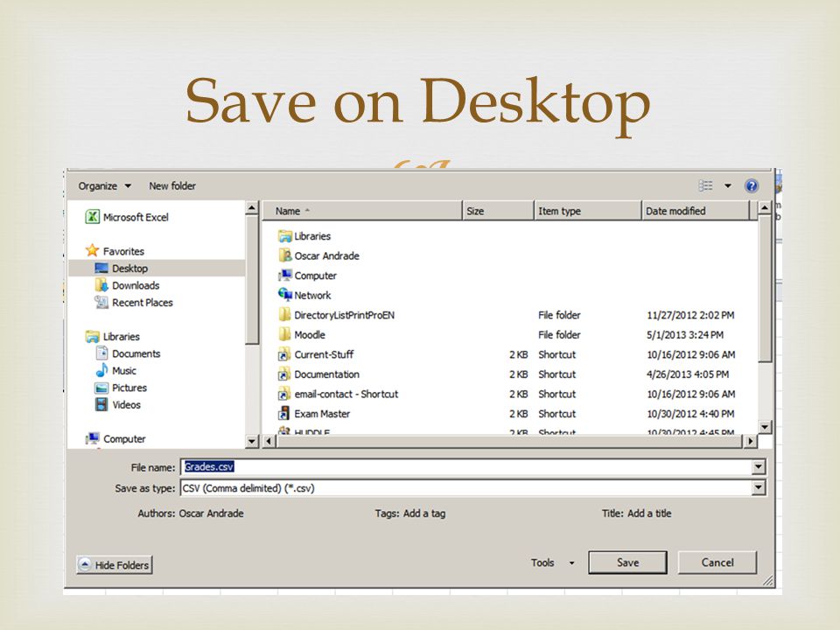The height and width of the screenshot is (630, 840).
Task: Select the Moodle folder name
Action: pyautogui.click(x=310, y=335)
